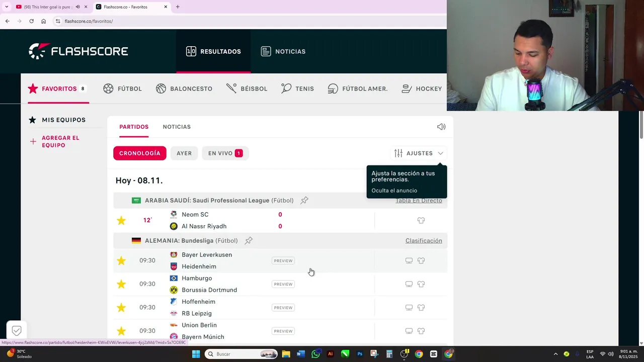Go back in the browser
The height and width of the screenshot is (362, 644).
click(7, 21)
